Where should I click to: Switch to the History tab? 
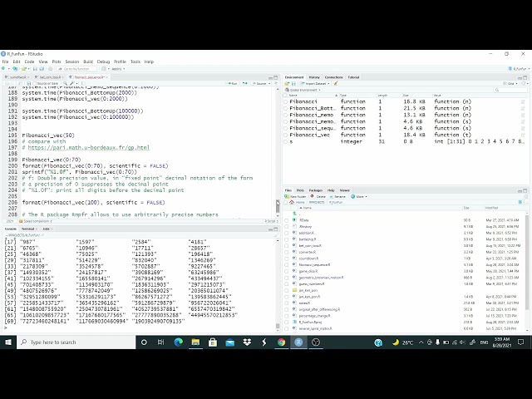pos(314,77)
